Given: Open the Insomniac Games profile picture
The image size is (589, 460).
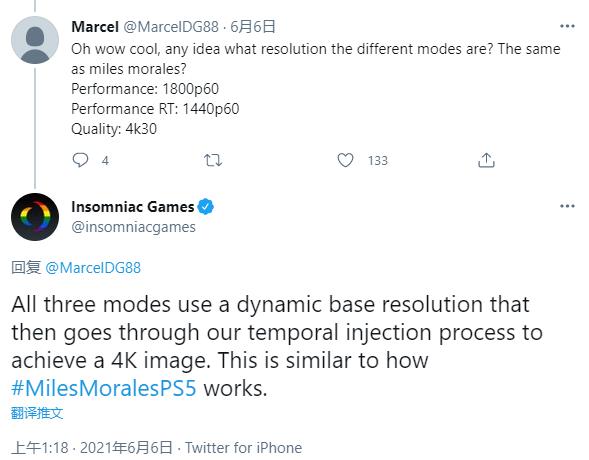Looking at the screenshot, I should coord(35,217).
